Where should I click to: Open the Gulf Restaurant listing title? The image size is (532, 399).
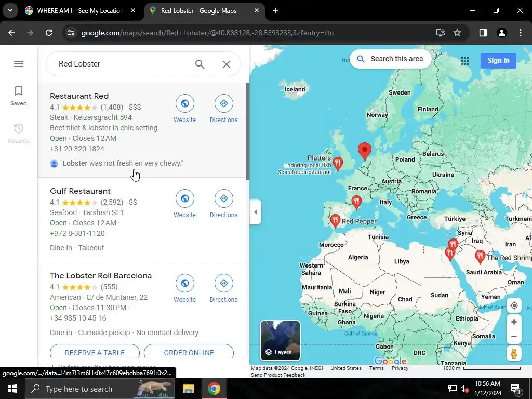pos(80,191)
